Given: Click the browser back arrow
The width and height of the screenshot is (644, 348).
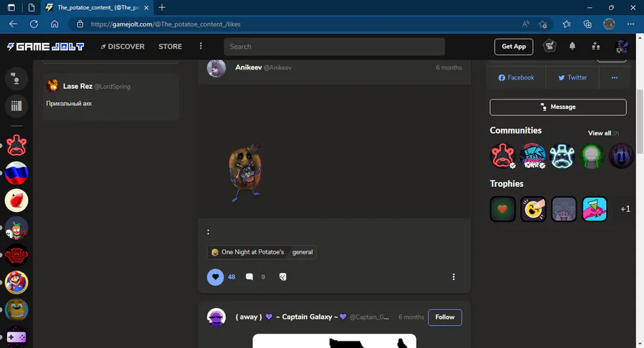Looking at the screenshot, I should 13,24.
